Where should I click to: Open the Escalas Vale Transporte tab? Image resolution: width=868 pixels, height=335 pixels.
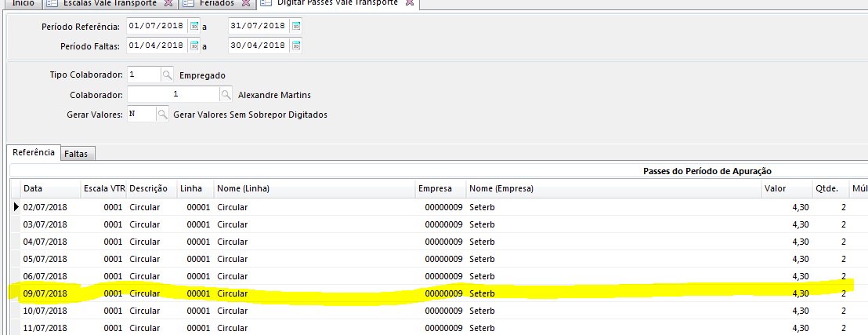tap(110, 3)
